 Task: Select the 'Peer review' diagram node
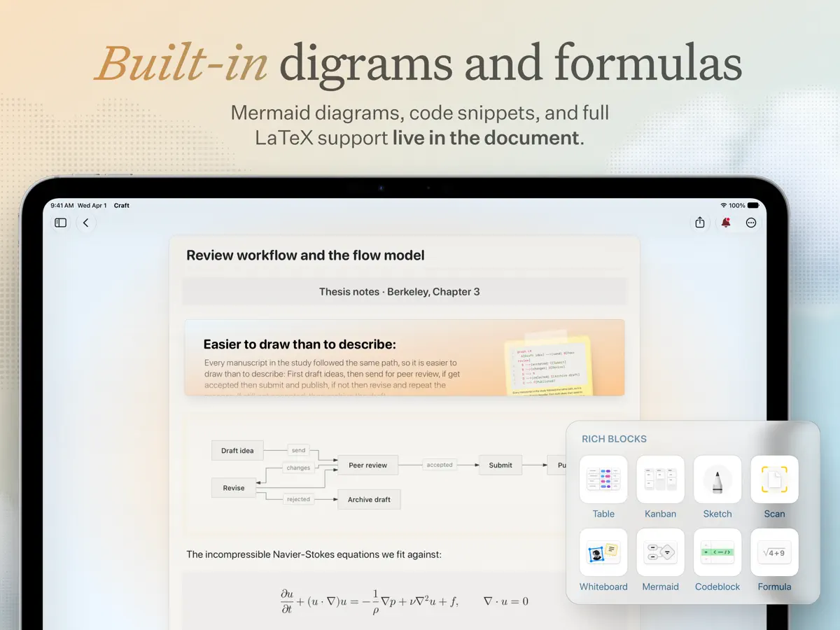coord(368,465)
